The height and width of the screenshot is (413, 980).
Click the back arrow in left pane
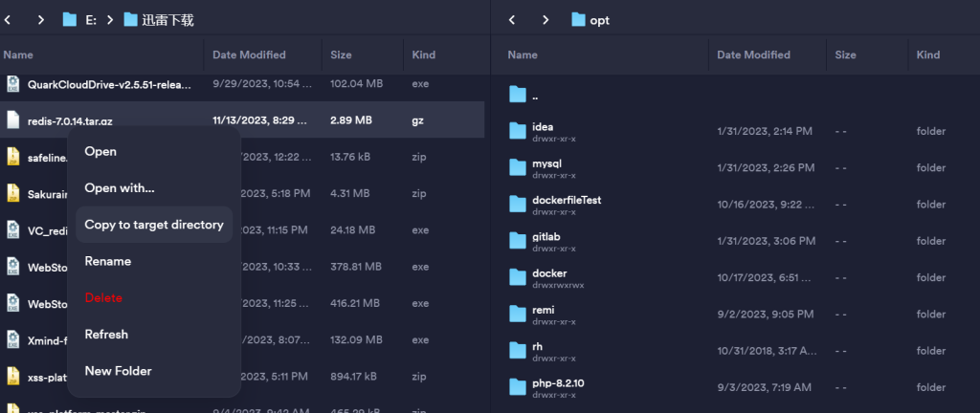click(x=8, y=19)
